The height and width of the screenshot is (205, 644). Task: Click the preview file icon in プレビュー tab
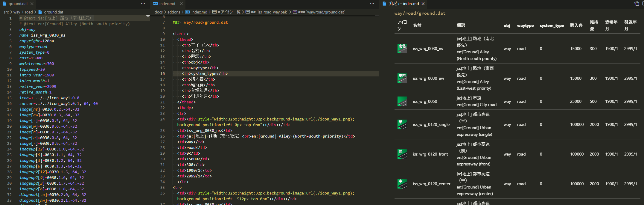[x=384, y=4]
